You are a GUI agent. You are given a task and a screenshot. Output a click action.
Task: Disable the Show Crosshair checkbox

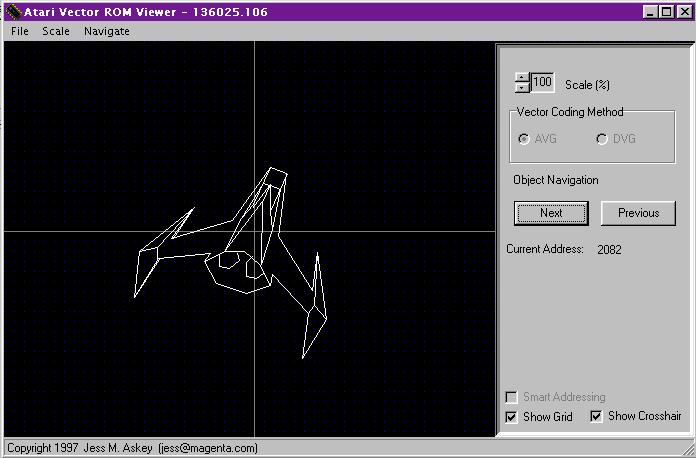coord(597,416)
